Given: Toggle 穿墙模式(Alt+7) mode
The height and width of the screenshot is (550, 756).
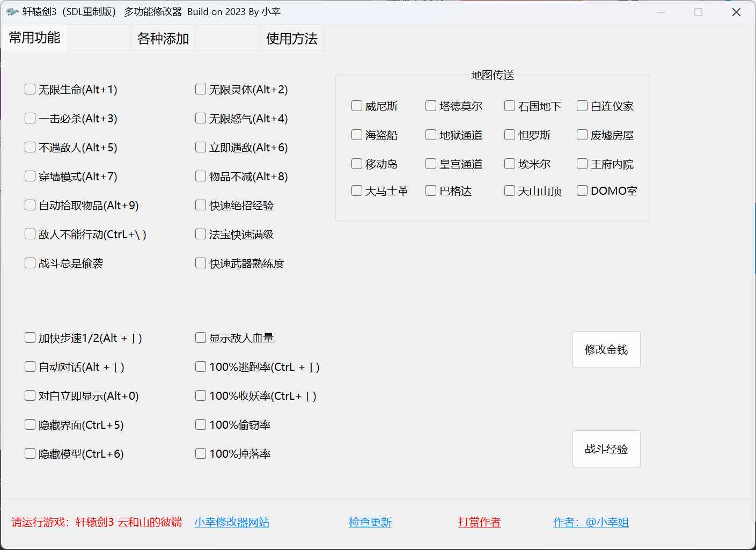Looking at the screenshot, I should (x=30, y=175).
